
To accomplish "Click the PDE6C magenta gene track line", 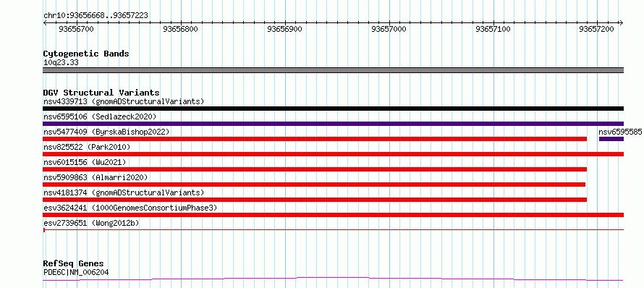I will [333, 279].
